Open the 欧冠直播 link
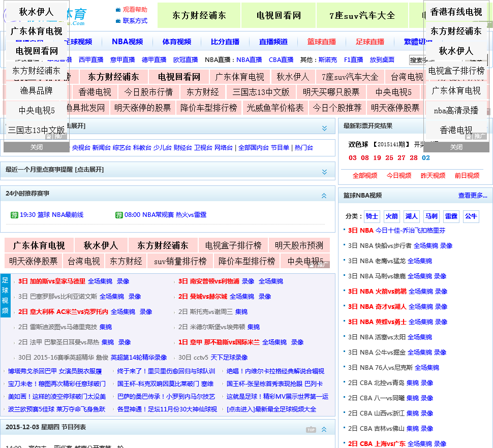 point(186,60)
